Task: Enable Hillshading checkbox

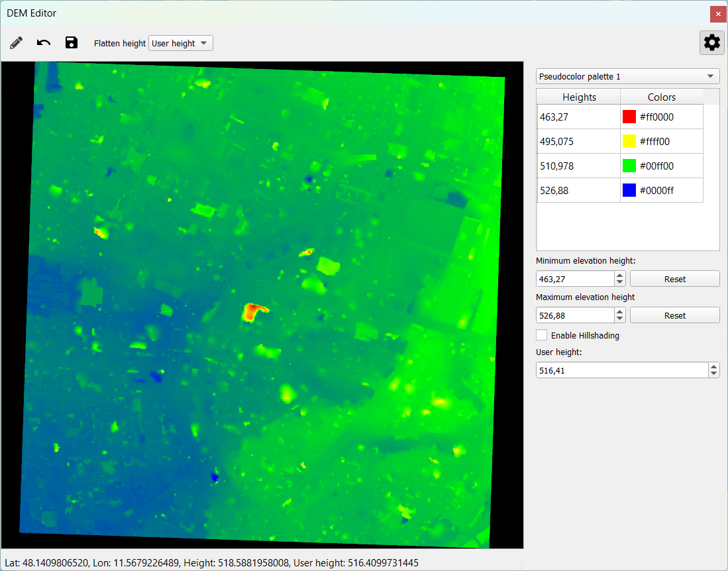Action: pyautogui.click(x=542, y=335)
